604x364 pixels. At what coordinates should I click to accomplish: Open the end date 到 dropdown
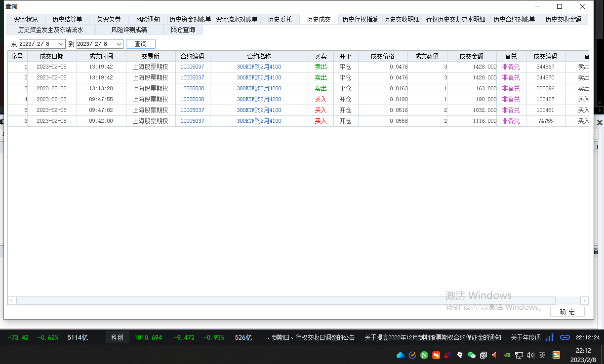[x=119, y=44]
